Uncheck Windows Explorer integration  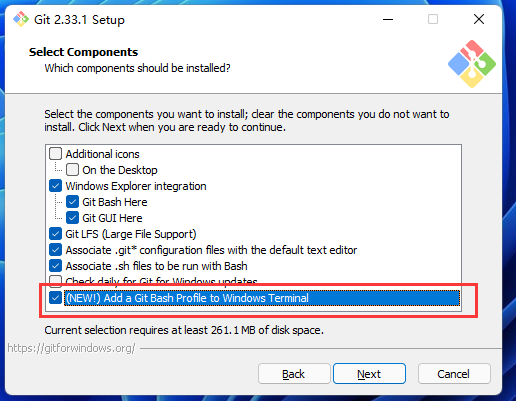[x=55, y=186]
